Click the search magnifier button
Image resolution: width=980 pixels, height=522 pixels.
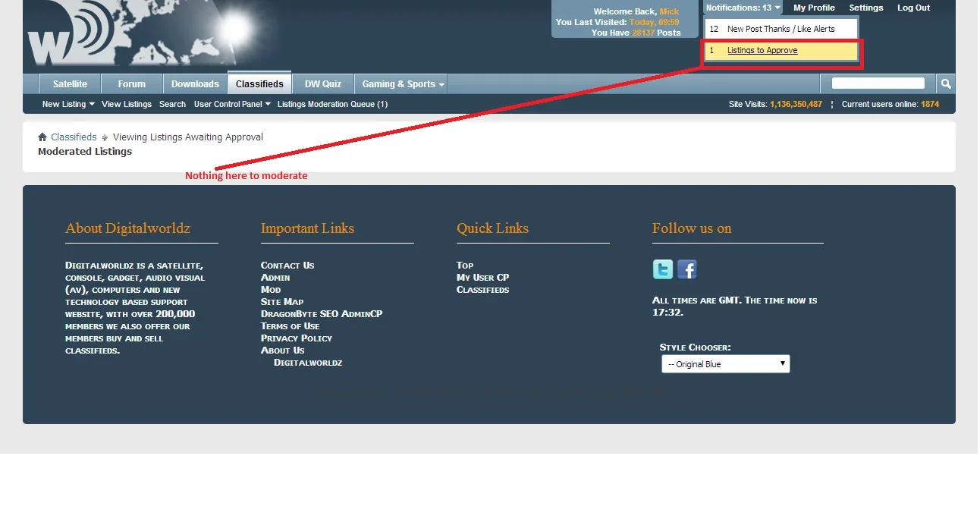click(946, 83)
